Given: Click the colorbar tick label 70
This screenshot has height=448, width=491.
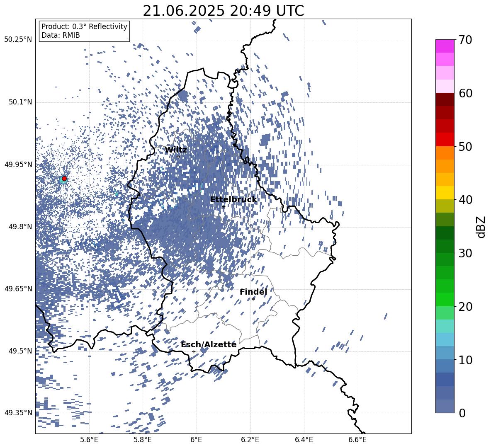Looking at the screenshot, I should pyautogui.click(x=465, y=40).
